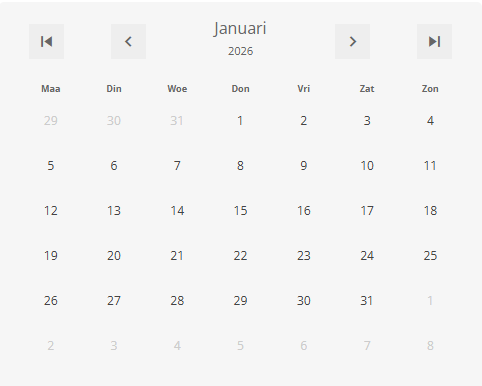Choose date 31 under Zat column
Viewport: 482px width, 386px height.
[x=366, y=301]
